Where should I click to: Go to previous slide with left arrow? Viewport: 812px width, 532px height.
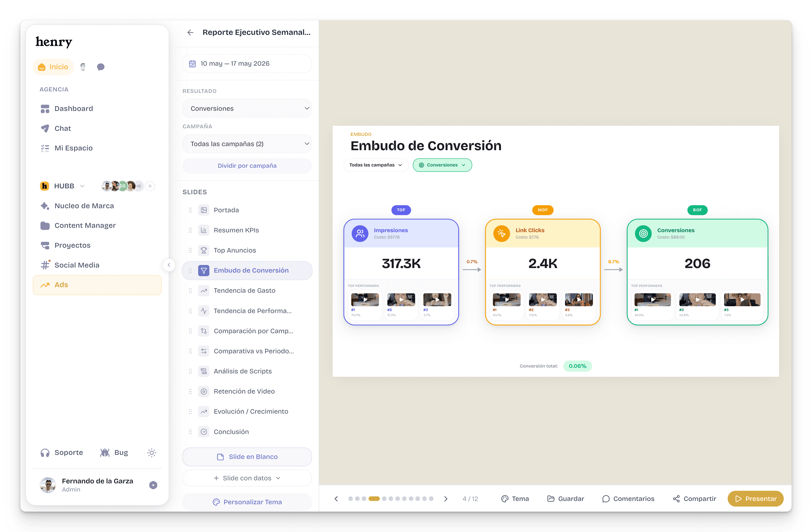click(x=336, y=499)
